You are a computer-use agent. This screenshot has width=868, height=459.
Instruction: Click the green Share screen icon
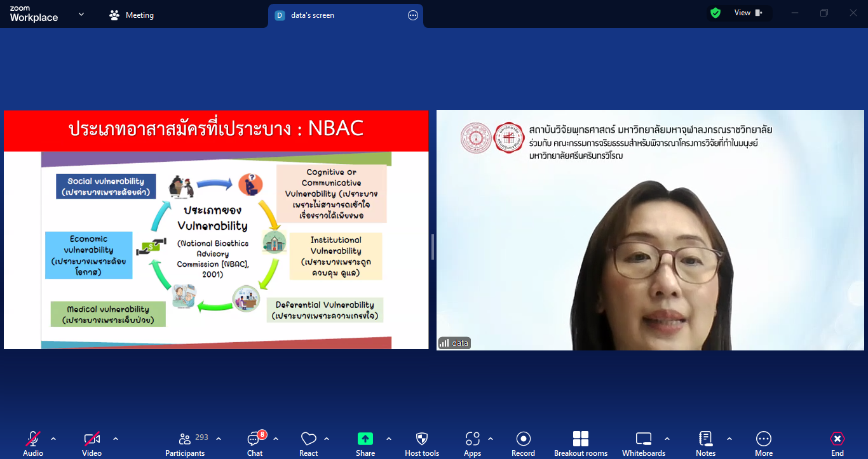[365, 439]
